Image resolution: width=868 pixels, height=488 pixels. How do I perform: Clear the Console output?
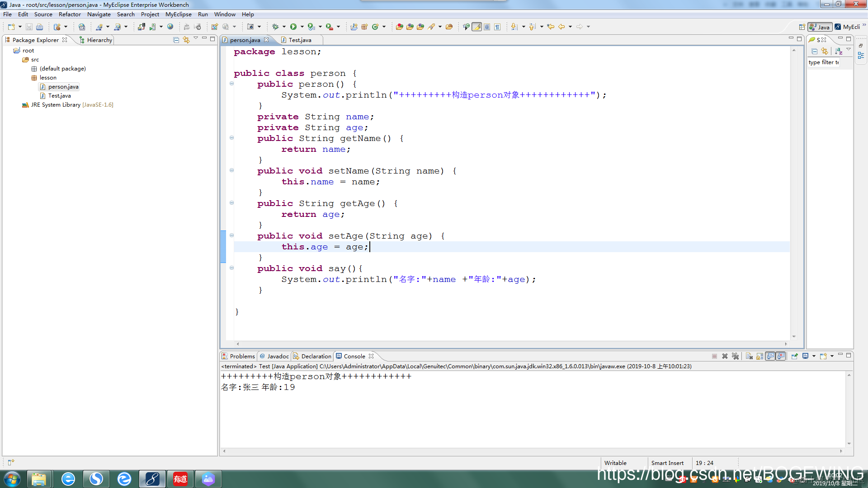tap(749, 356)
